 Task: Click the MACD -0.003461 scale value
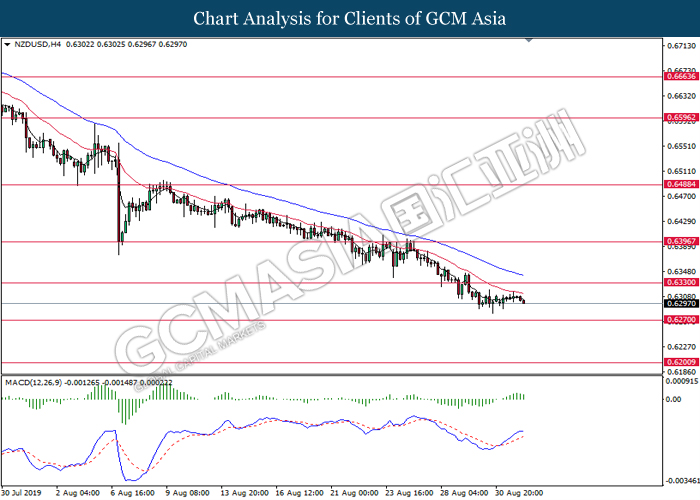click(683, 481)
